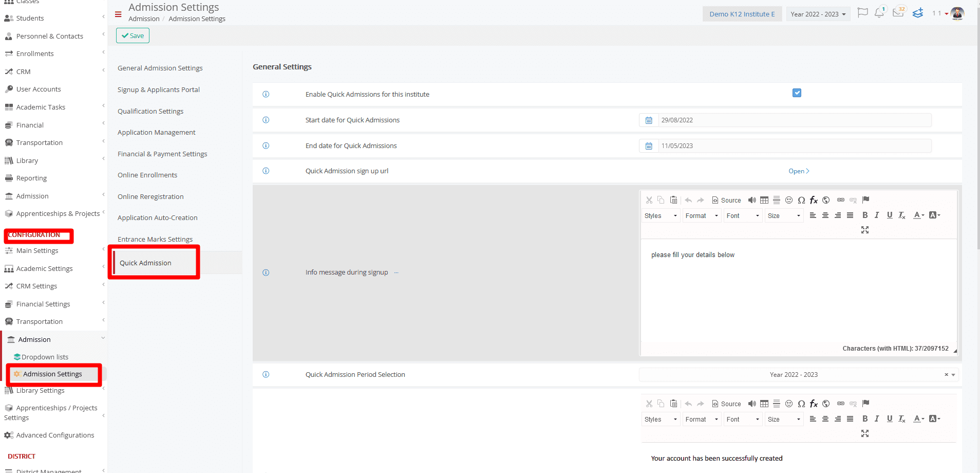Viewport: 980px width, 473px height.
Task: Insert anchor flag in Info message editor
Action: (x=865, y=200)
